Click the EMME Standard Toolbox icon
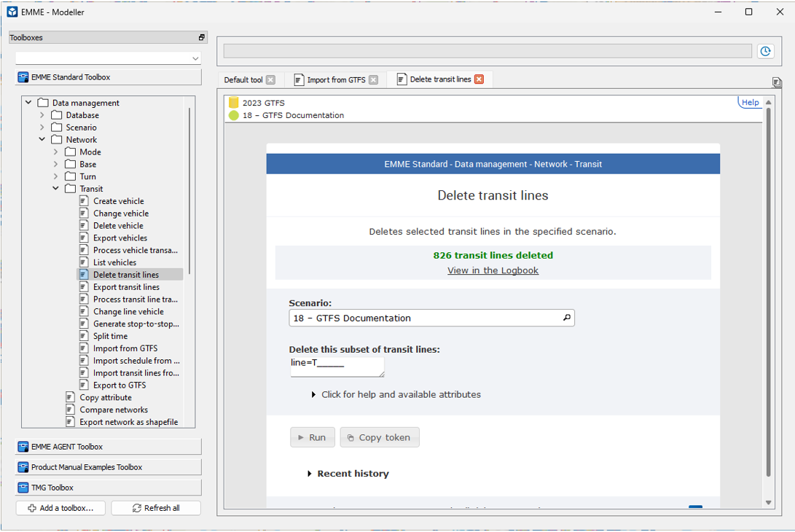 coord(23,77)
